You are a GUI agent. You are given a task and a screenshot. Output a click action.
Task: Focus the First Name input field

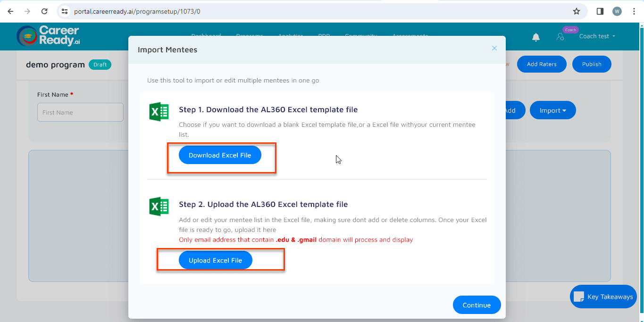click(80, 112)
